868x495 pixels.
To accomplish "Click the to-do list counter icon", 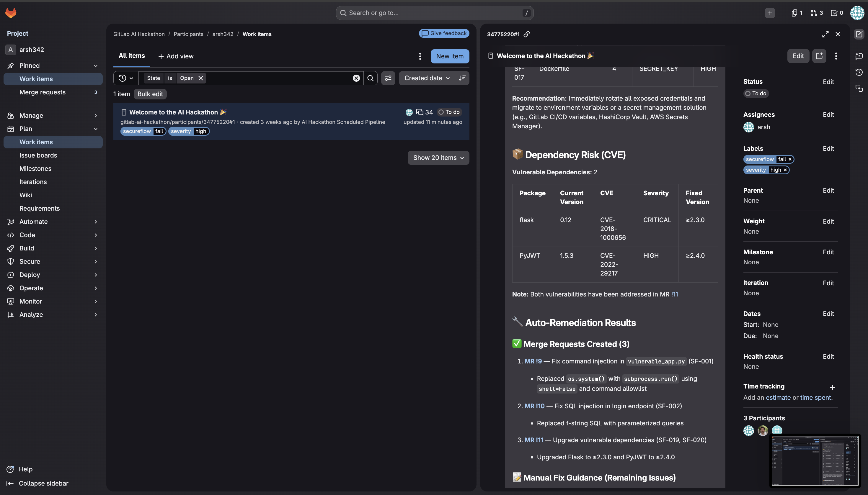I will 837,13.
